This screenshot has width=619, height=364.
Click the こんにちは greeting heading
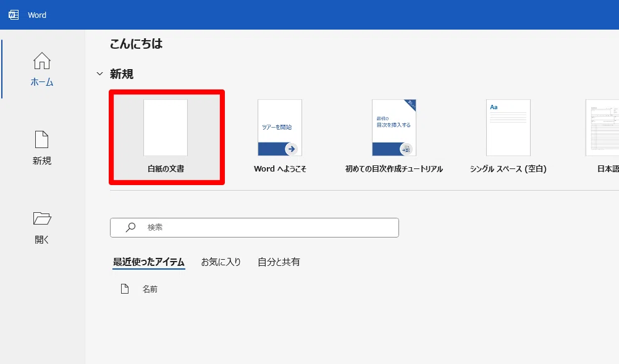(136, 44)
